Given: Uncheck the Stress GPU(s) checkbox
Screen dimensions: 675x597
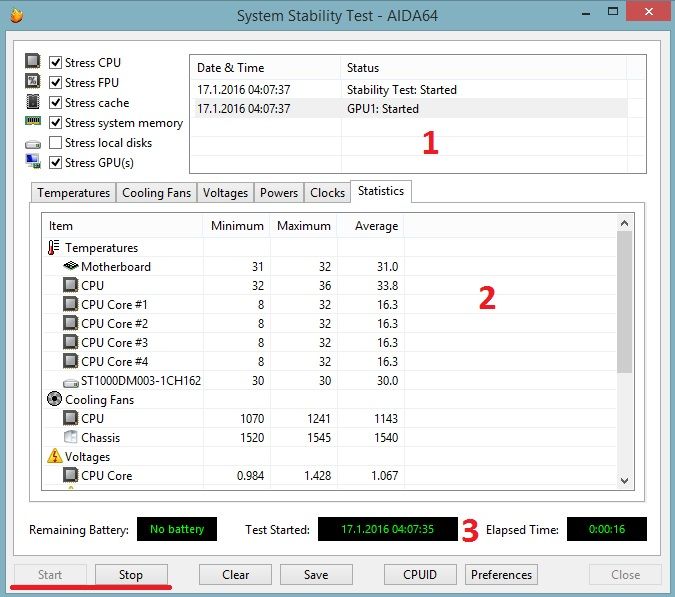Looking at the screenshot, I should point(56,163).
